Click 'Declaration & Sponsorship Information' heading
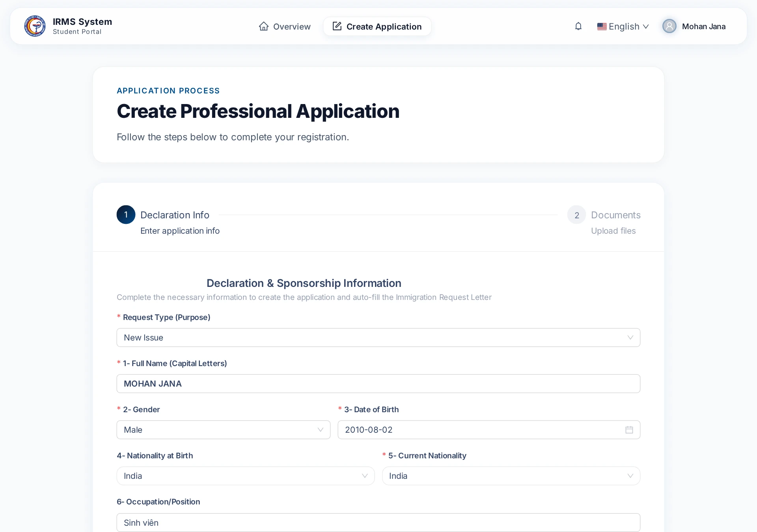 click(x=304, y=283)
